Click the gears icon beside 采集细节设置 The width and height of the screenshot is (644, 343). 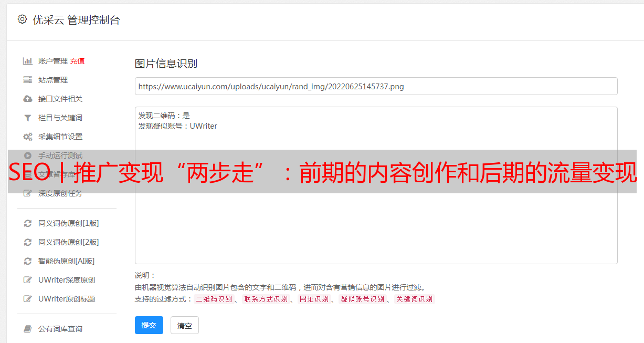28,137
